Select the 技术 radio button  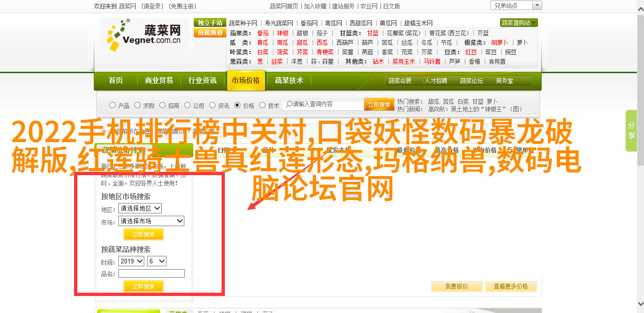[x=262, y=105]
